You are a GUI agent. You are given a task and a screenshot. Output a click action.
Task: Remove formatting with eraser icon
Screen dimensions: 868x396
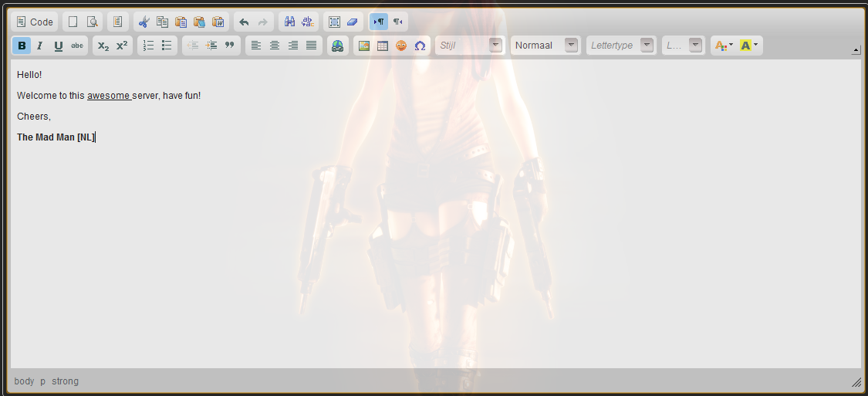(352, 22)
